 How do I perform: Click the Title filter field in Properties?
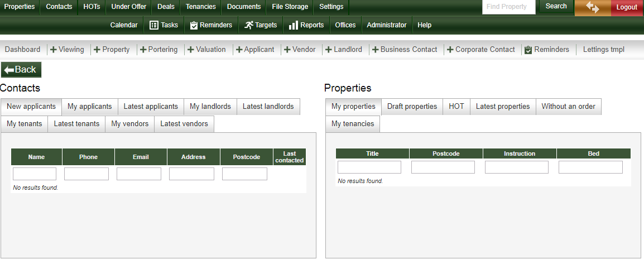(369, 167)
